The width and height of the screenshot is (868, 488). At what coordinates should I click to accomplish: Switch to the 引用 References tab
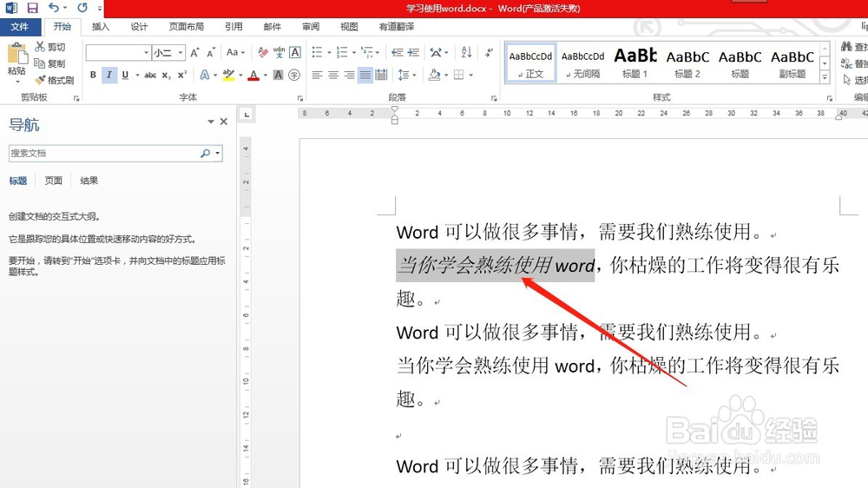[233, 27]
